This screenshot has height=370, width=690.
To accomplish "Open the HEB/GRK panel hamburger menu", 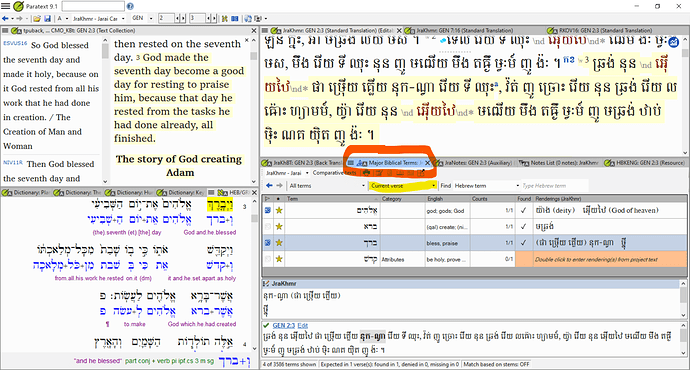I will [x=211, y=192].
